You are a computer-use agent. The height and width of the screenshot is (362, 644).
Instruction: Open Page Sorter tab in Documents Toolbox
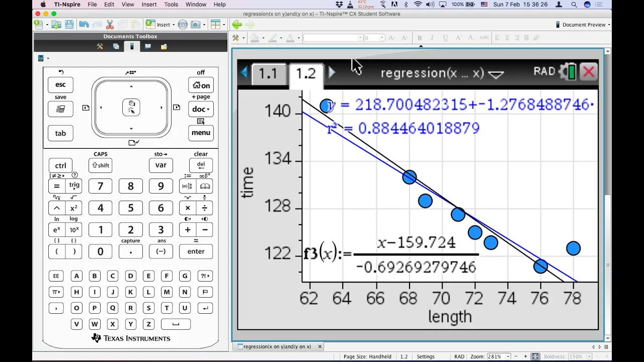click(116, 46)
